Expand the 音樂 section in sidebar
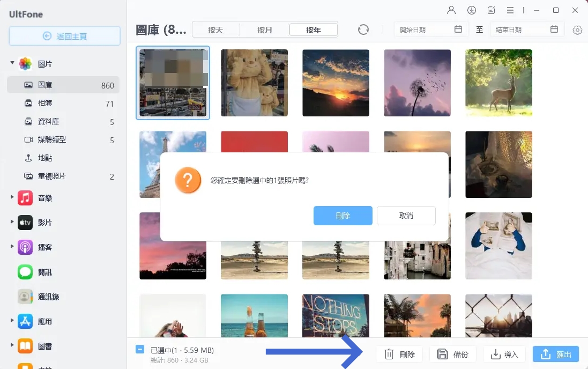Screen dimensions: 588x369 coord(12,198)
